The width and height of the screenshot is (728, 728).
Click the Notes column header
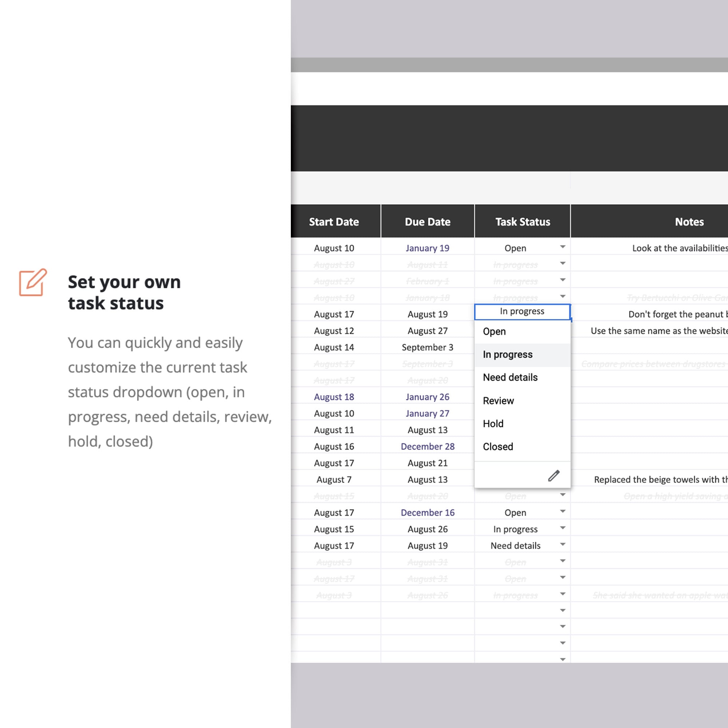click(x=689, y=222)
